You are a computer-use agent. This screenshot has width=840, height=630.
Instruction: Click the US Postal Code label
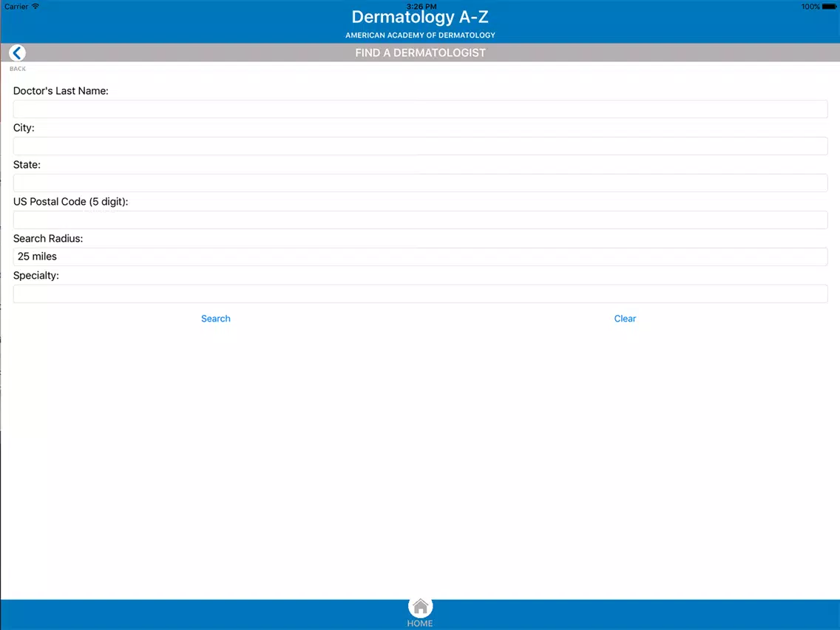pos(71,202)
